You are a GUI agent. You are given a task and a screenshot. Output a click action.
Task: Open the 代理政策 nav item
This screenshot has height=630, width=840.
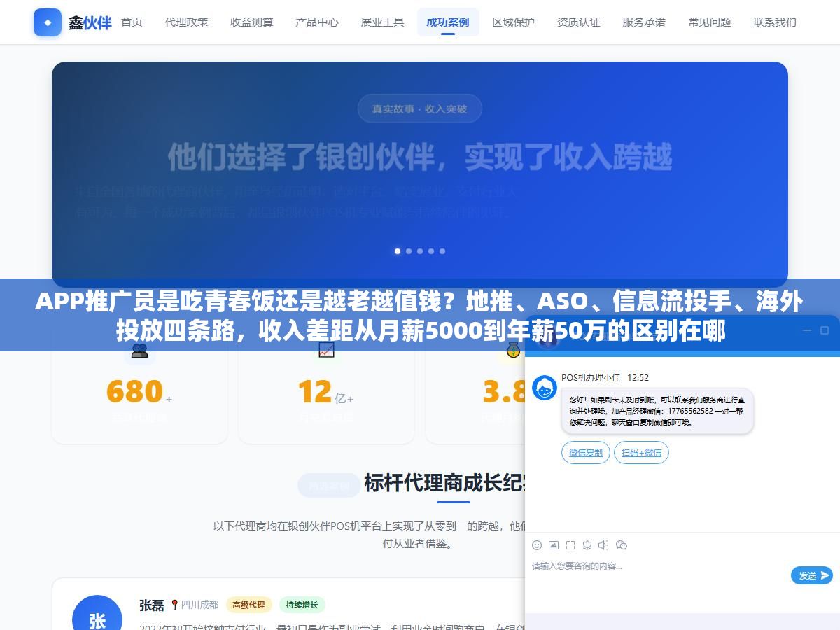tap(187, 22)
